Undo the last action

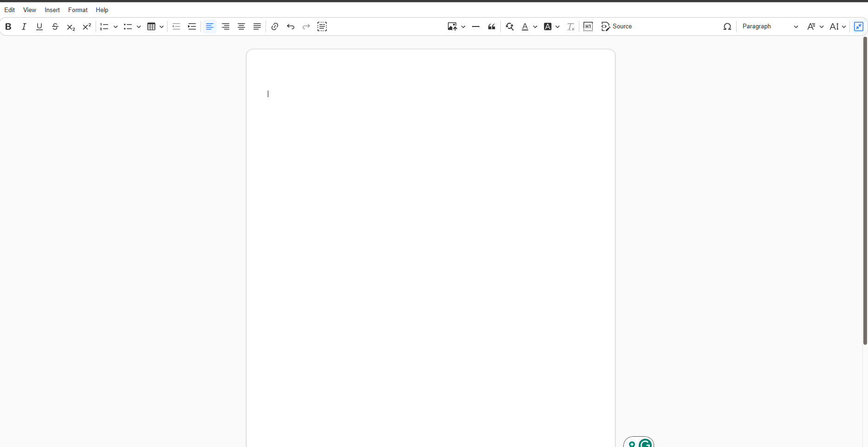tap(290, 26)
